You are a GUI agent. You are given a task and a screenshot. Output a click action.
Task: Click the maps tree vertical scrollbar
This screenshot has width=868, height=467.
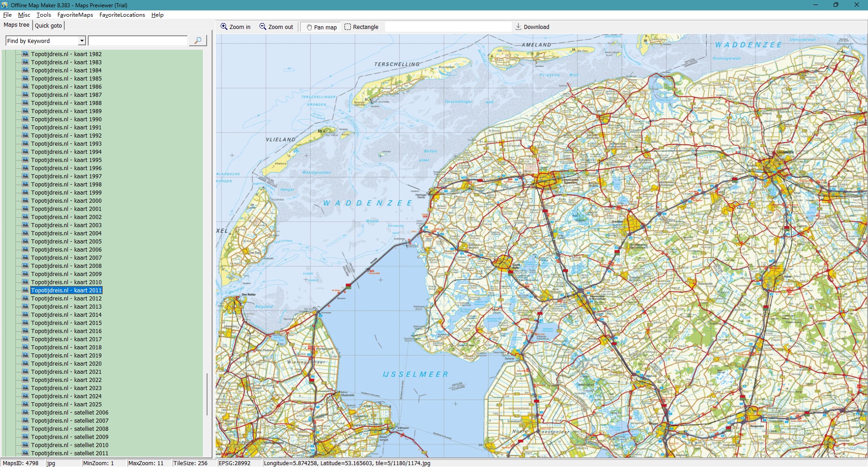(x=207, y=394)
